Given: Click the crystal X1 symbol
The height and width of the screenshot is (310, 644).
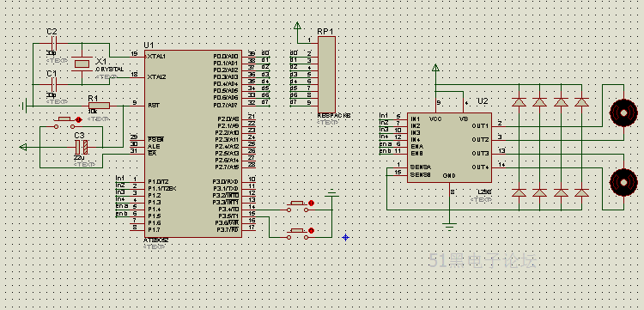Looking at the screenshot, I should click(82, 64).
